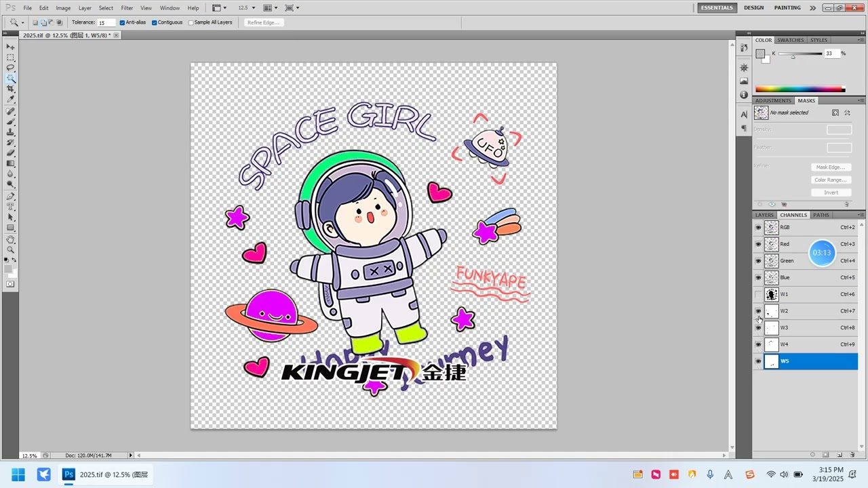This screenshot has width=868, height=488.
Task: Click the Color Range button
Action: 831,180
